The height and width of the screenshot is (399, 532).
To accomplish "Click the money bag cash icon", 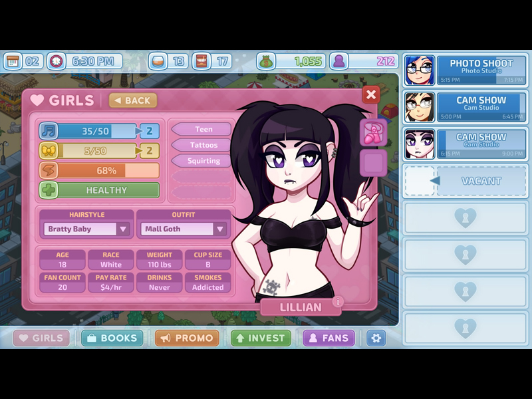I will [x=266, y=61].
